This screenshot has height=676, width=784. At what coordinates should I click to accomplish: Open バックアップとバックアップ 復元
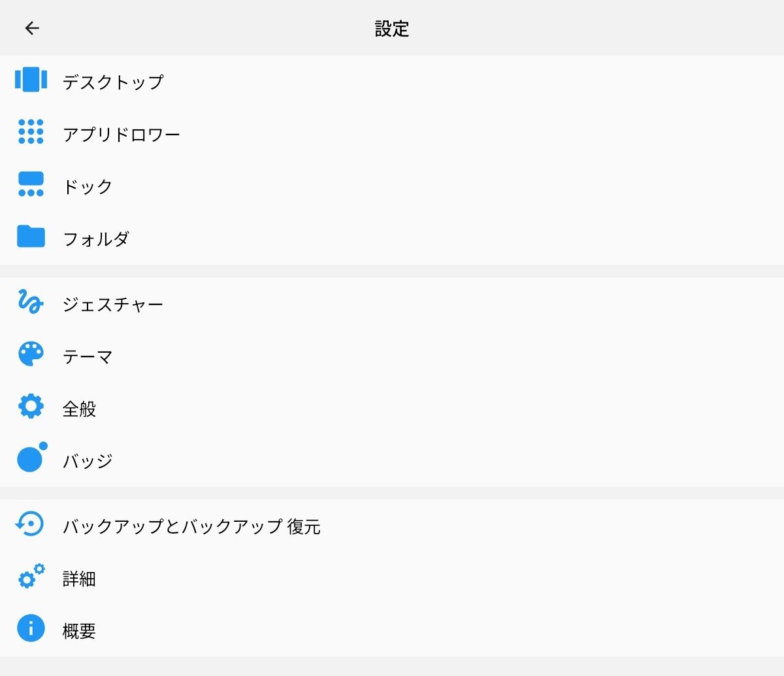pos(191,526)
